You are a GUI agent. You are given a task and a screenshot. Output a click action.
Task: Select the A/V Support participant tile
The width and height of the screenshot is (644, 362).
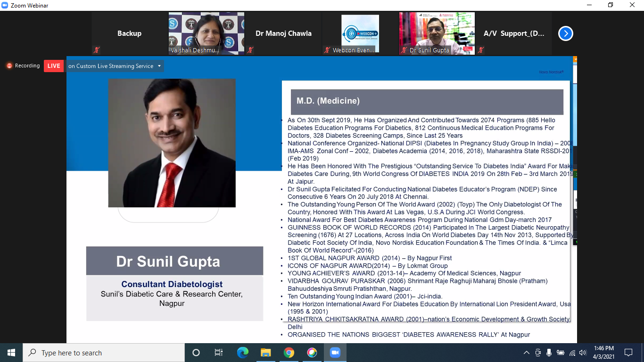(514, 33)
